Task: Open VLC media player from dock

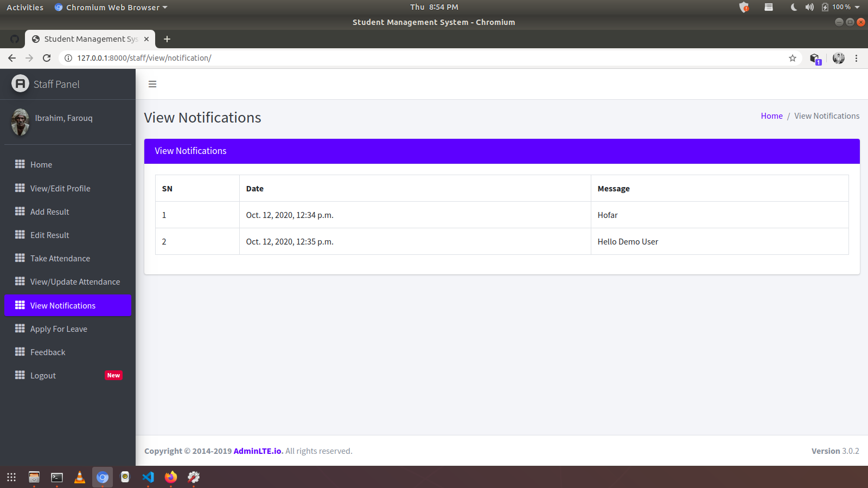Action: (x=80, y=477)
